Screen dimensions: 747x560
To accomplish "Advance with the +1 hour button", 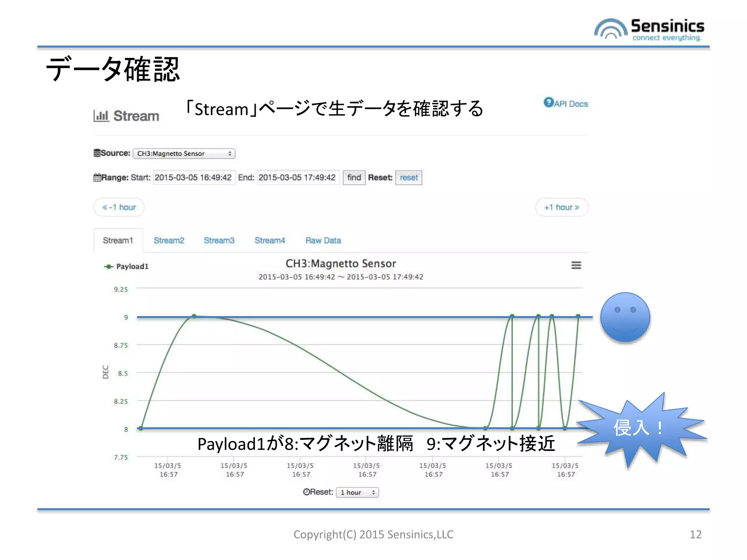I will click(x=562, y=207).
